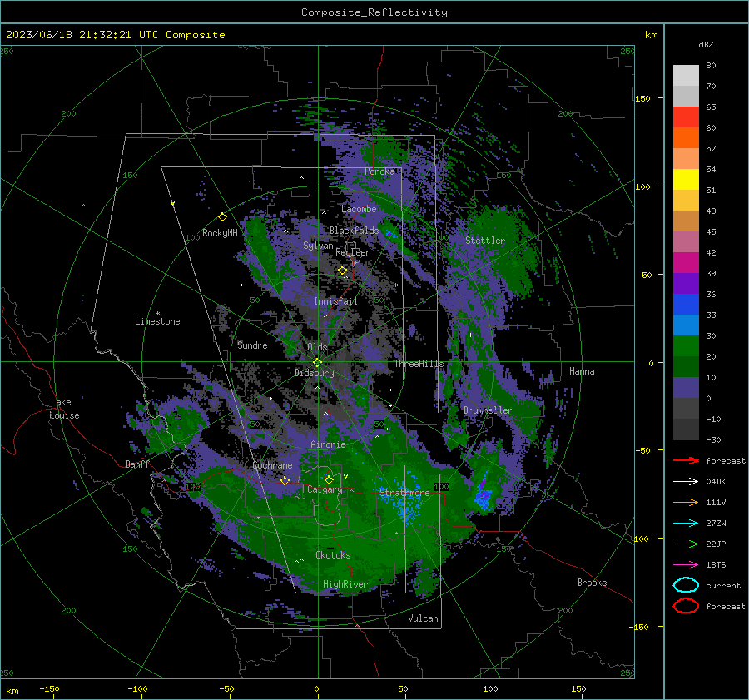Click the Banff city label
This screenshot has height=700, width=749.
[137, 464]
